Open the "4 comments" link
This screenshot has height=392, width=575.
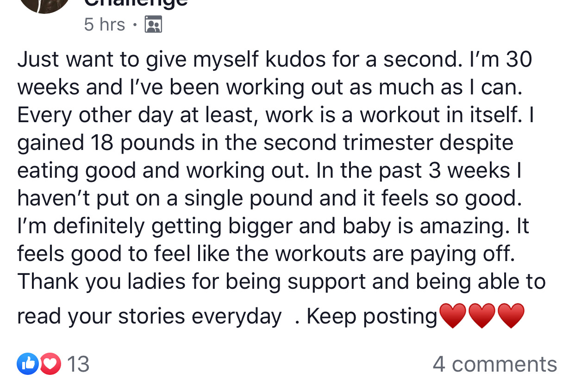pos(494,364)
